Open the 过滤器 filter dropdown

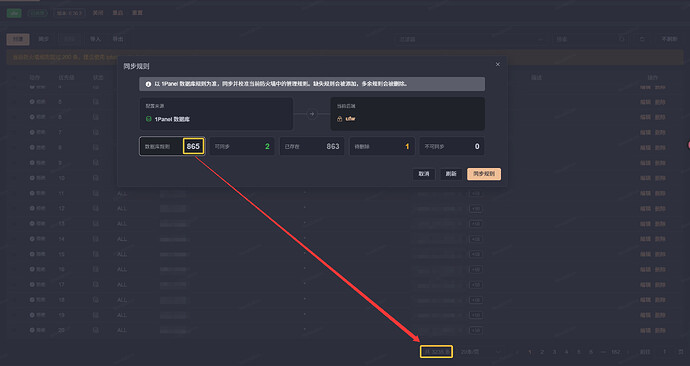tap(471, 39)
